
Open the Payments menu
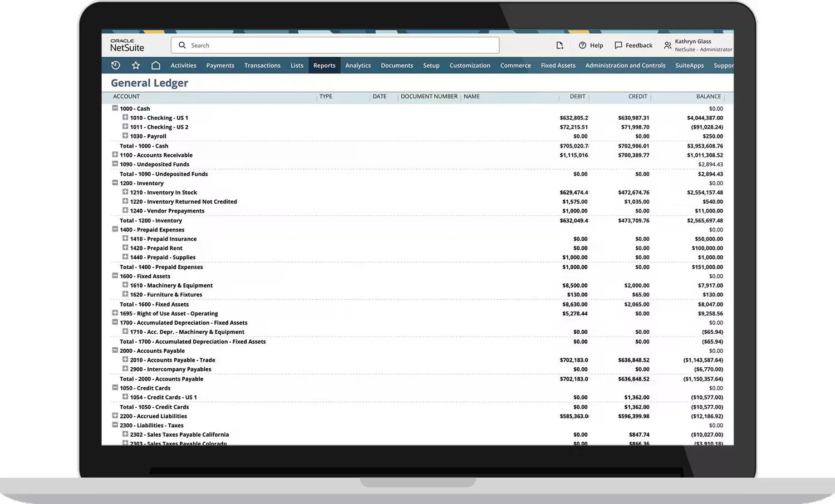coord(220,65)
